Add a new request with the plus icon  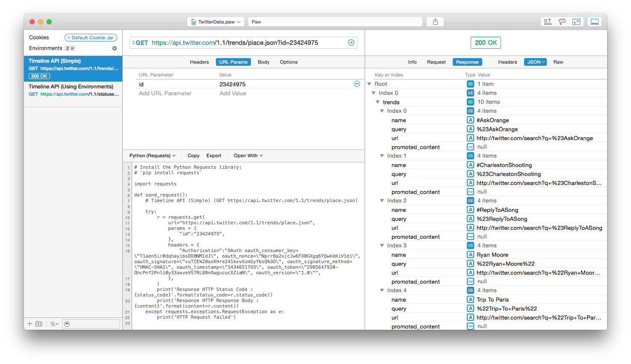(29, 324)
